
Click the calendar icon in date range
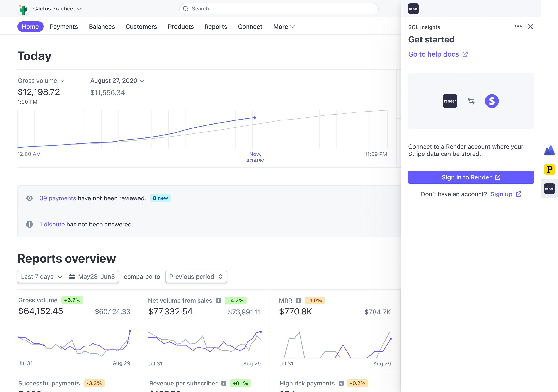tap(72, 277)
